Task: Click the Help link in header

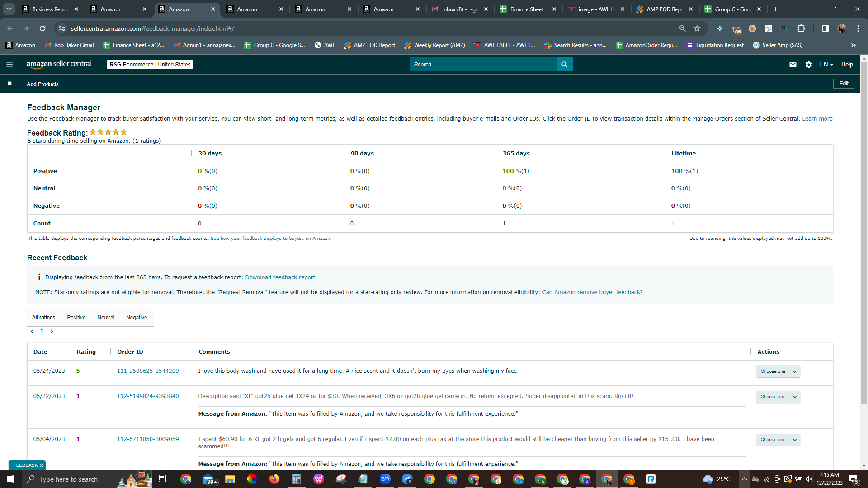Action: [x=847, y=65]
